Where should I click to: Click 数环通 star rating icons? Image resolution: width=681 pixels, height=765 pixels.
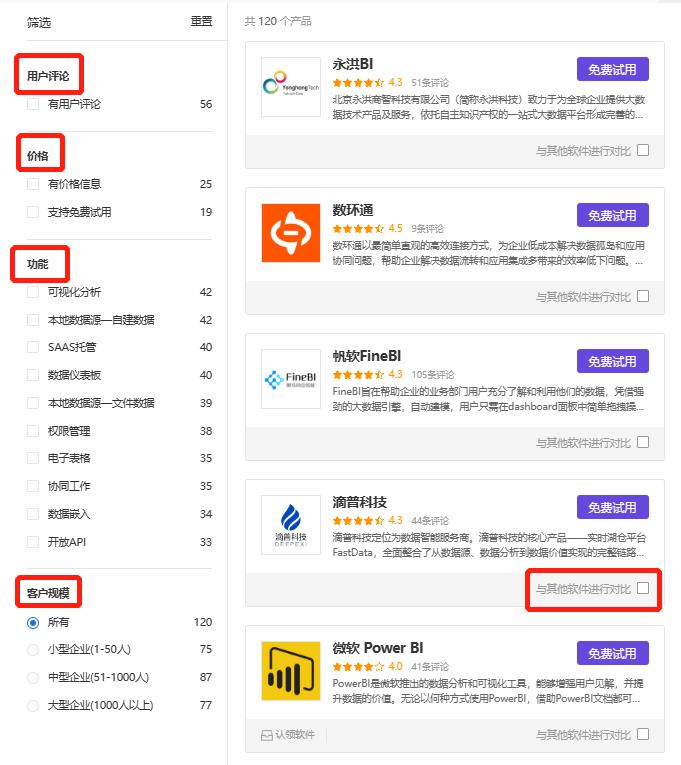pos(359,228)
